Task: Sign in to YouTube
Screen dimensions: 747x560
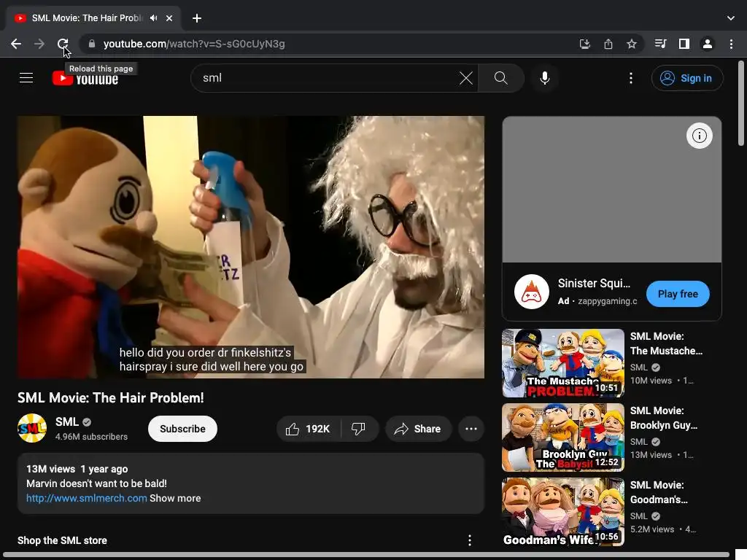Action: pos(687,78)
